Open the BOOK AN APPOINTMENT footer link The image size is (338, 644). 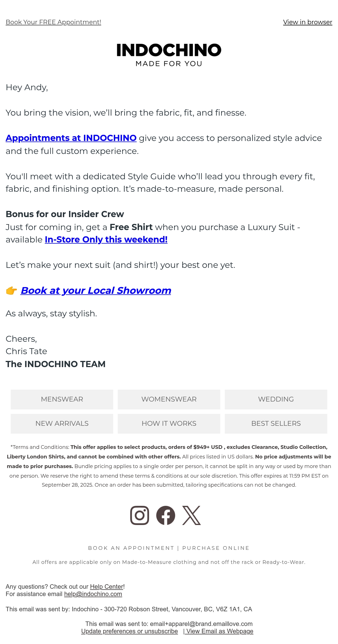coord(131,548)
